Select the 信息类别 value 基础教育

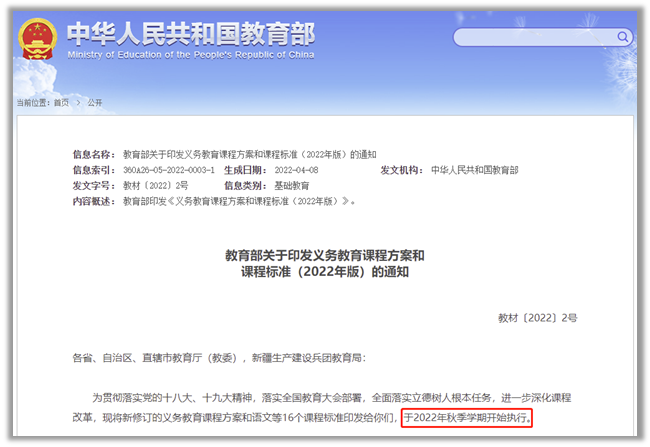[291, 186]
